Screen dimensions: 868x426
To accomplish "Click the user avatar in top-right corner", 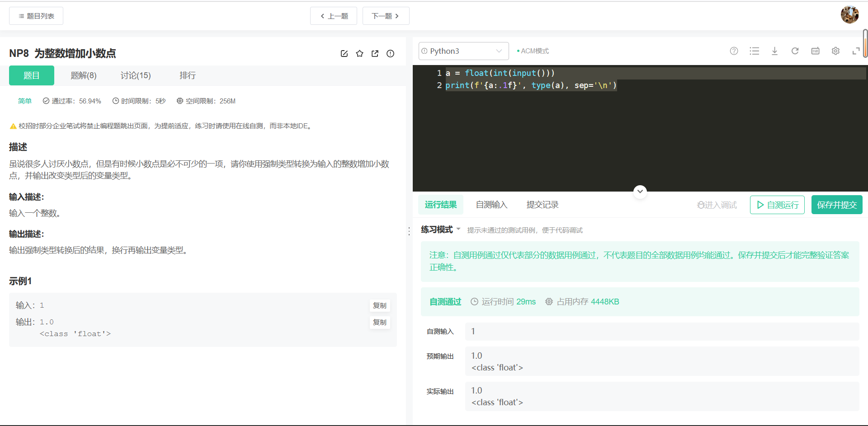I will pos(850,14).
